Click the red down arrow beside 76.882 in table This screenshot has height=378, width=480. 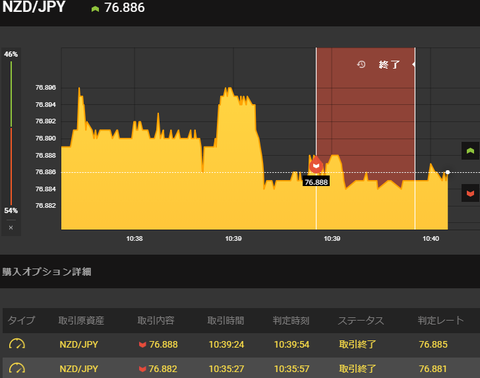[x=143, y=369]
